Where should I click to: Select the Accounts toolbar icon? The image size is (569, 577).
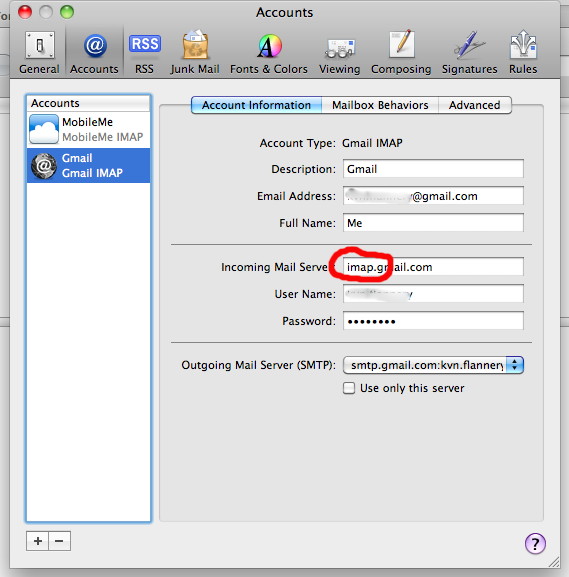pos(95,53)
